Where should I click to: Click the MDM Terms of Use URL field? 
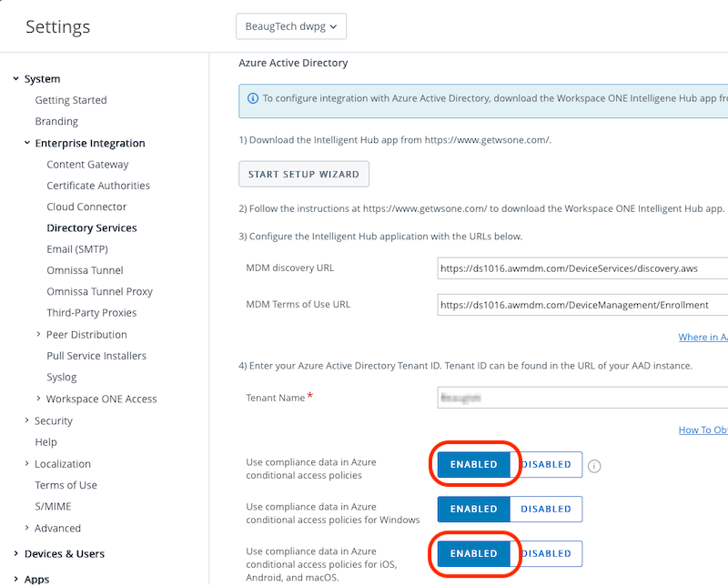pos(582,306)
